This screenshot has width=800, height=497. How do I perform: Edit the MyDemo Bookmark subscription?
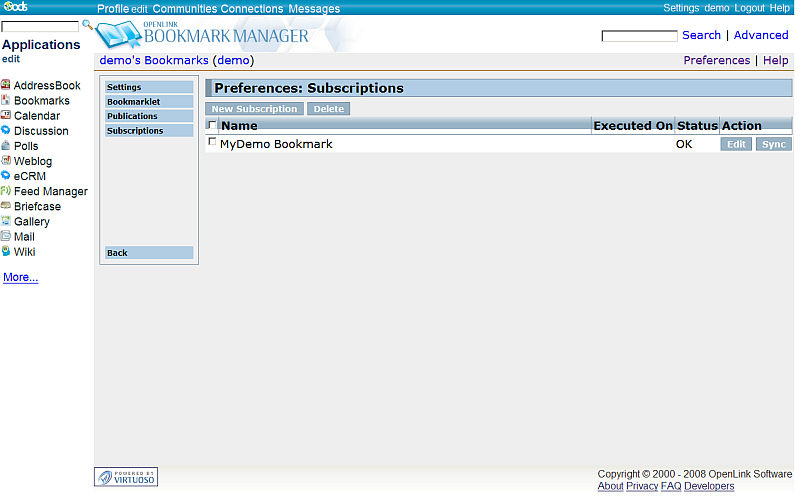(736, 144)
